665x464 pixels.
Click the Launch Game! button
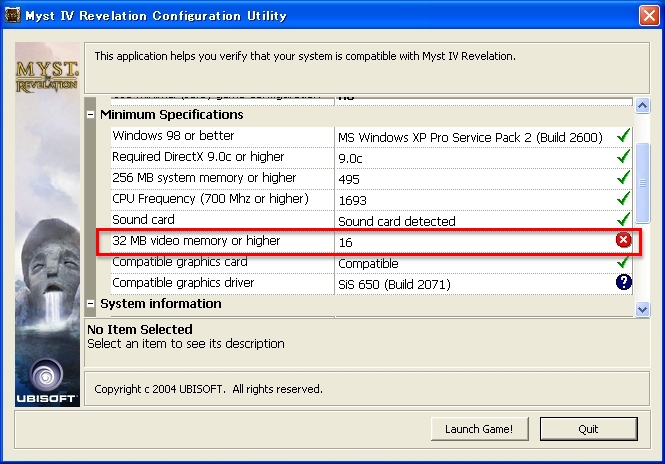click(479, 429)
